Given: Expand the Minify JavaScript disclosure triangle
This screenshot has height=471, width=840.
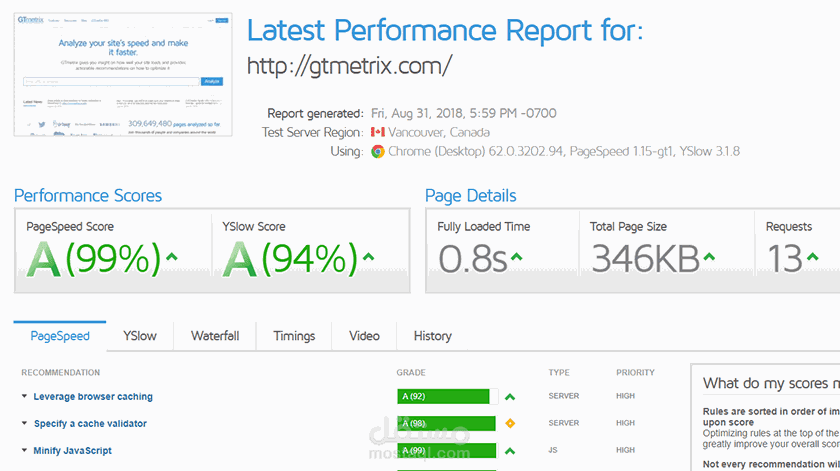Looking at the screenshot, I should tap(24, 450).
